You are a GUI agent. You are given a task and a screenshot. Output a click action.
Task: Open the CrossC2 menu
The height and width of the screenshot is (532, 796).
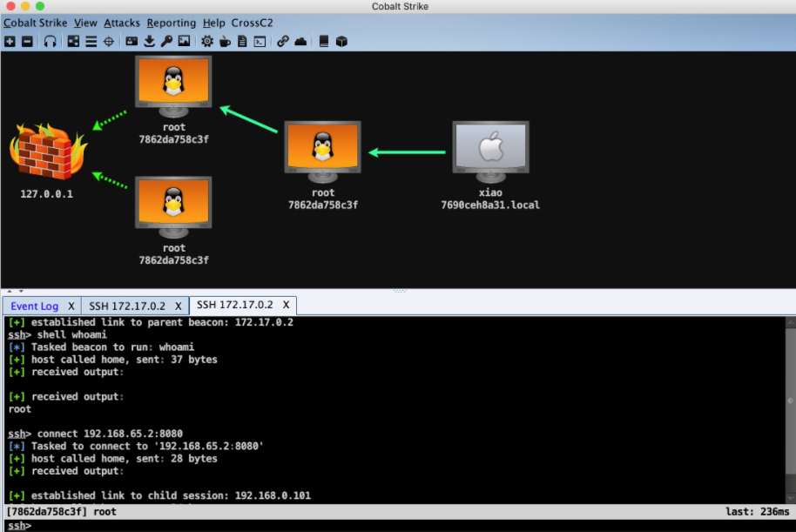(x=252, y=23)
